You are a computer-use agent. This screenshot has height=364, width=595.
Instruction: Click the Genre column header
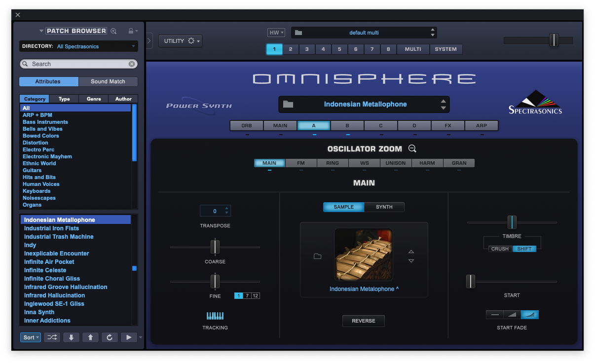click(x=94, y=99)
